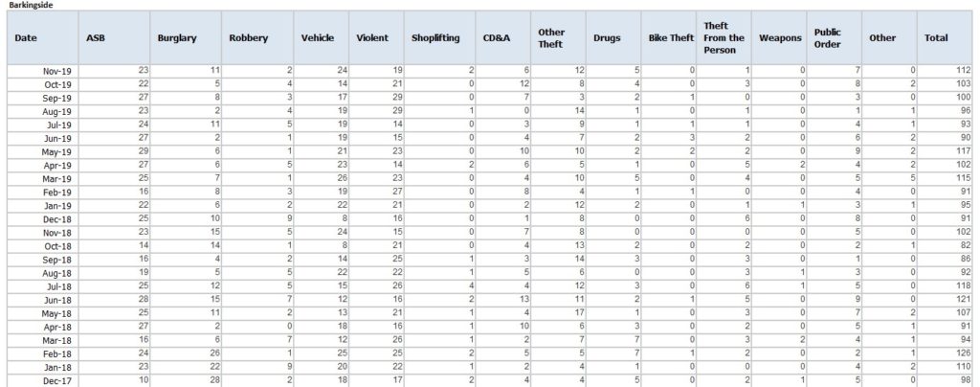Select the Public Order column header

[x=829, y=38]
